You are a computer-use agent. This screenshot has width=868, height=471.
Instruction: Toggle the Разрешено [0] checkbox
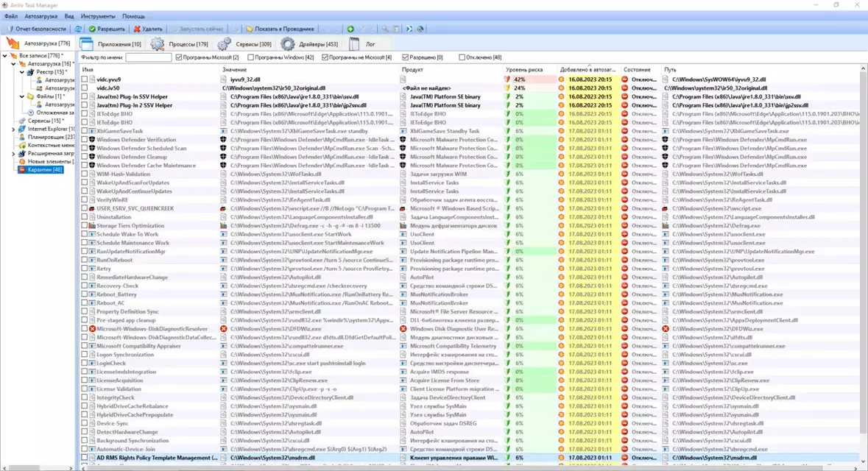[406, 57]
